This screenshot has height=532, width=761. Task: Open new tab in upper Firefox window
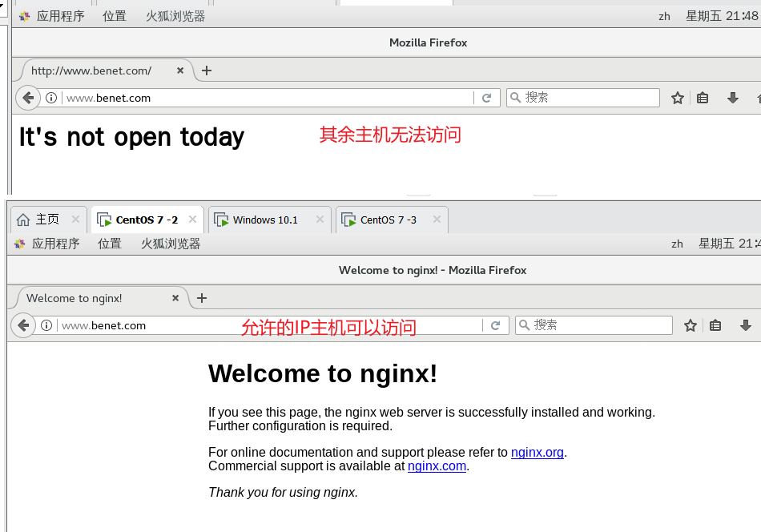point(207,71)
